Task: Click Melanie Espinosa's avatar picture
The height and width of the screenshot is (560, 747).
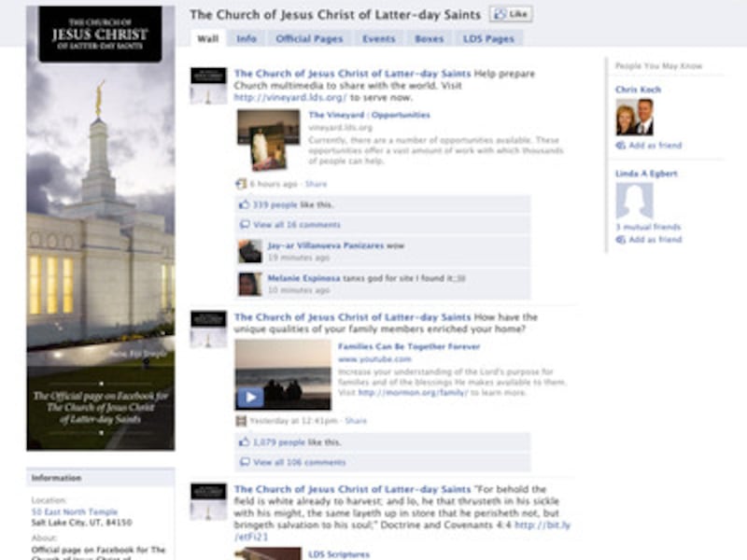Action: [x=250, y=284]
